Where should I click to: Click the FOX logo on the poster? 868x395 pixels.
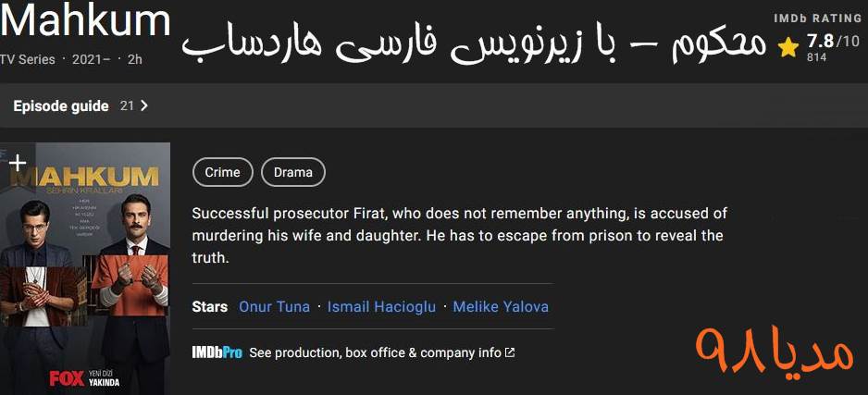[67, 378]
